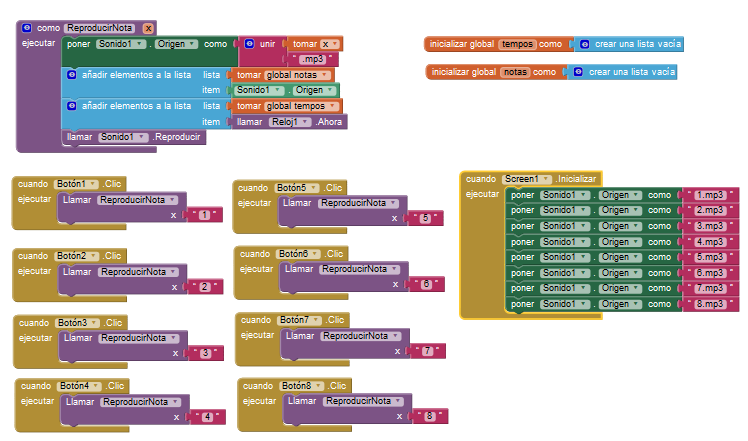Open the Botón8 component dropdown
748x441 pixels.
pos(318,385)
